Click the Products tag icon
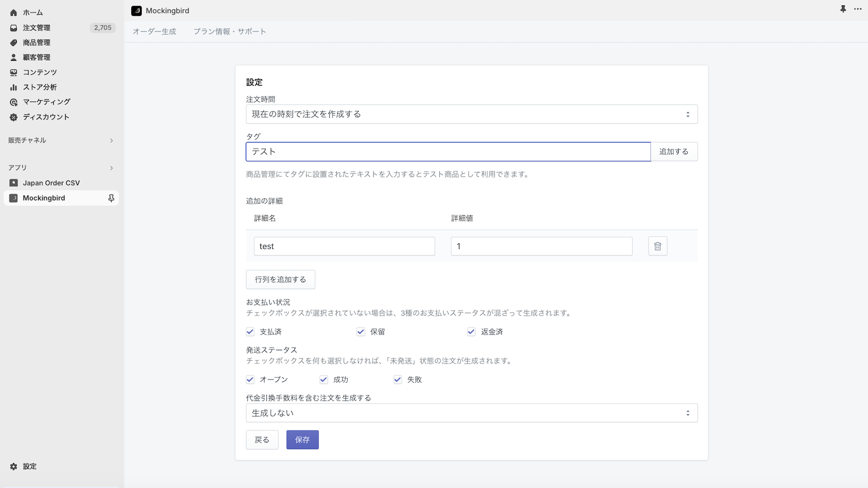 (14, 42)
